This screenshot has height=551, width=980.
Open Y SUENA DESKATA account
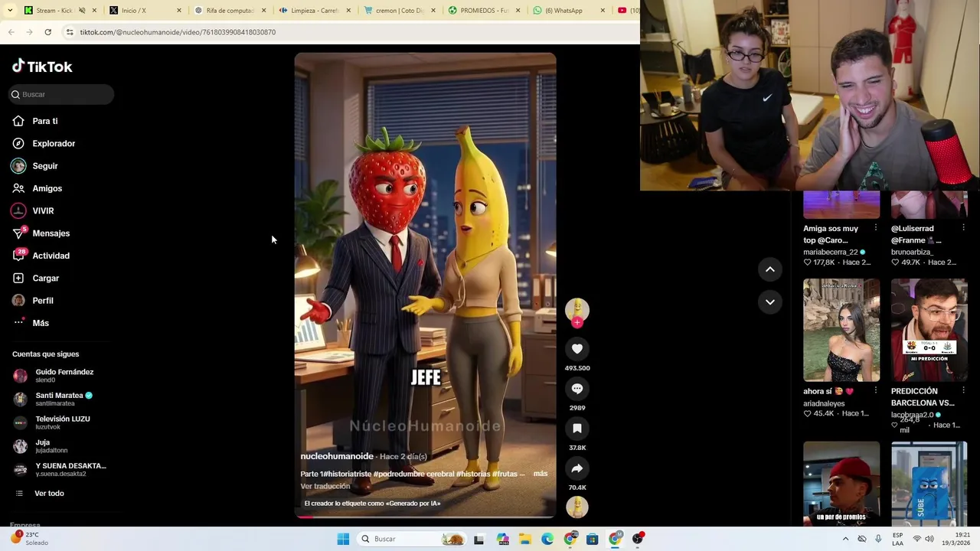pyautogui.click(x=60, y=469)
